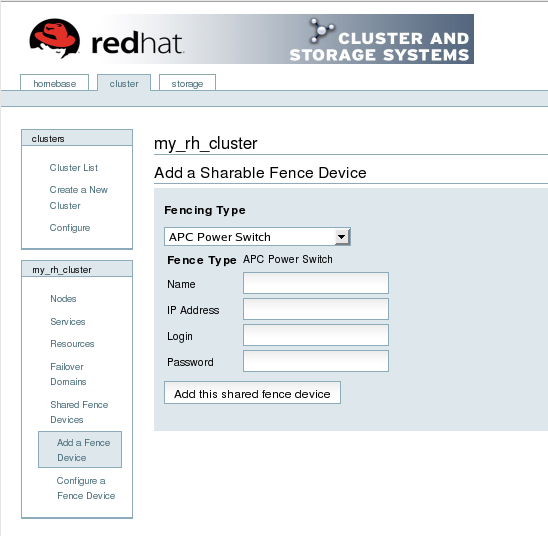Open Configure a Fence Device link
Viewport: 548px width, 536px height.
[x=86, y=488]
